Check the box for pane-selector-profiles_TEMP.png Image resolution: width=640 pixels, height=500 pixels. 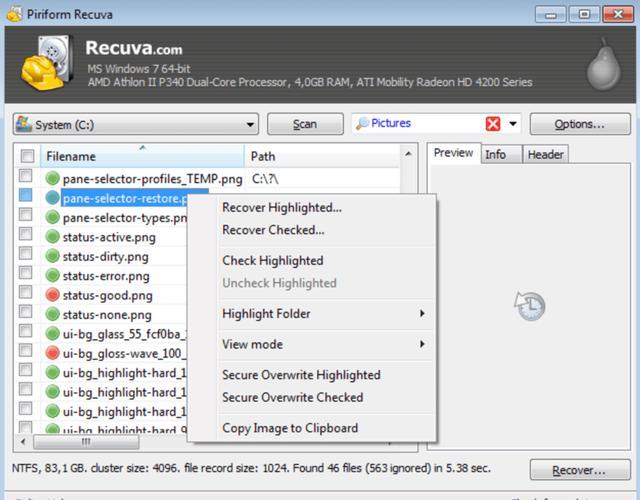26,176
